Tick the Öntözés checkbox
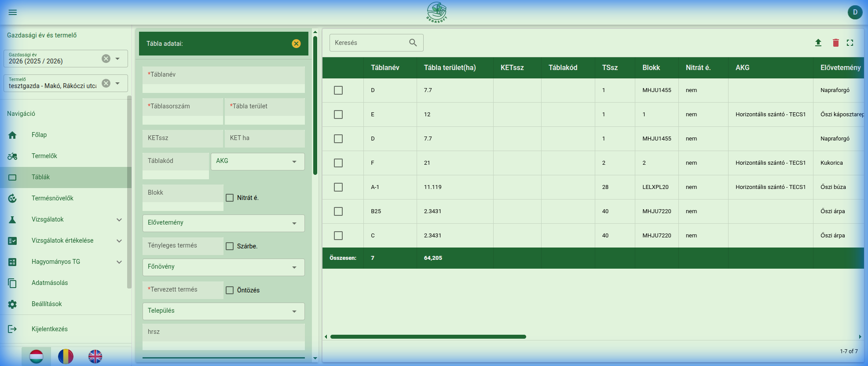Image resolution: width=868 pixels, height=366 pixels. (x=230, y=290)
